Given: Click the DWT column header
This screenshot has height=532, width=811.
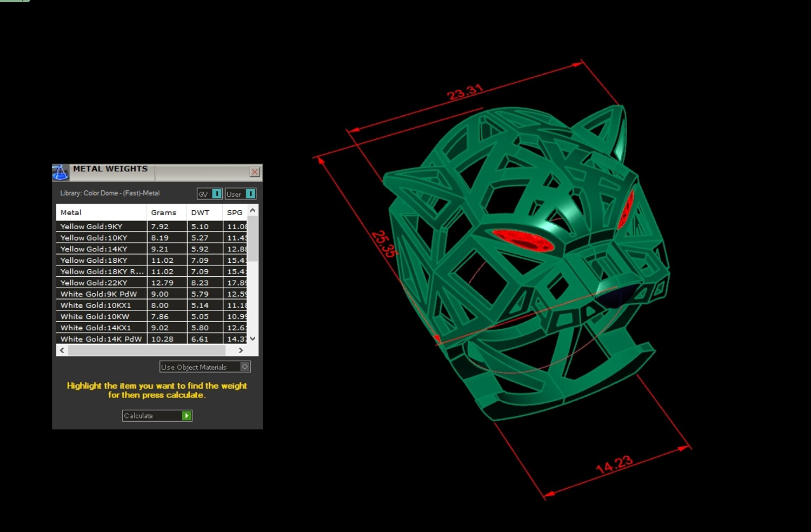Looking at the screenshot, I should [204, 212].
